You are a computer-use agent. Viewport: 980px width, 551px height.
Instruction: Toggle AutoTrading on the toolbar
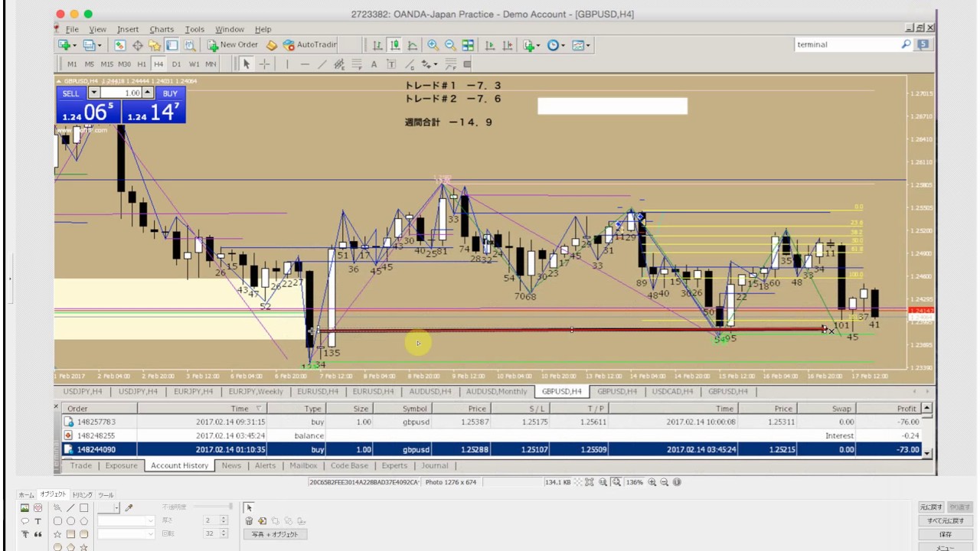pos(309,45)
